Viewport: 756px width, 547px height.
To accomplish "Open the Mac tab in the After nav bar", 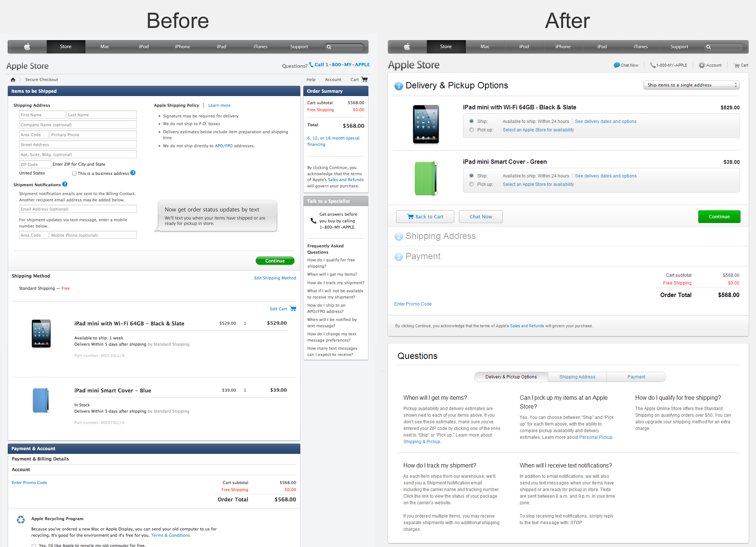I will pos(485,46).
